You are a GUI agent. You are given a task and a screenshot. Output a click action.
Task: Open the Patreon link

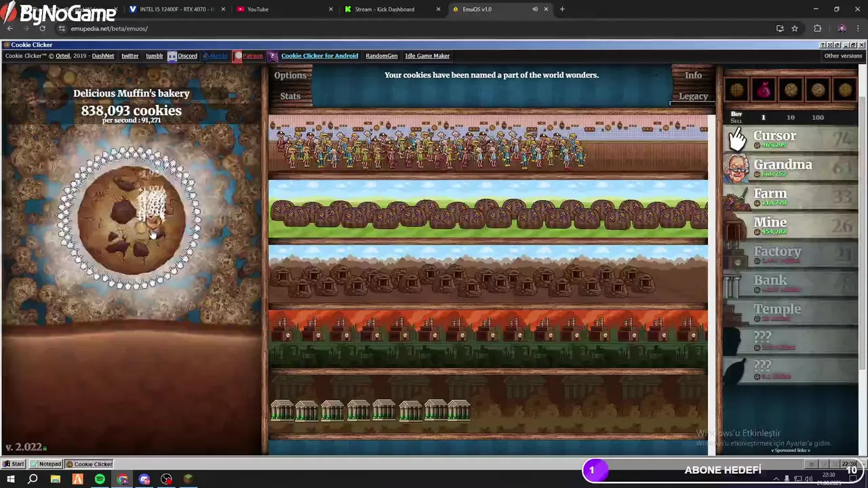coord(248,56)
